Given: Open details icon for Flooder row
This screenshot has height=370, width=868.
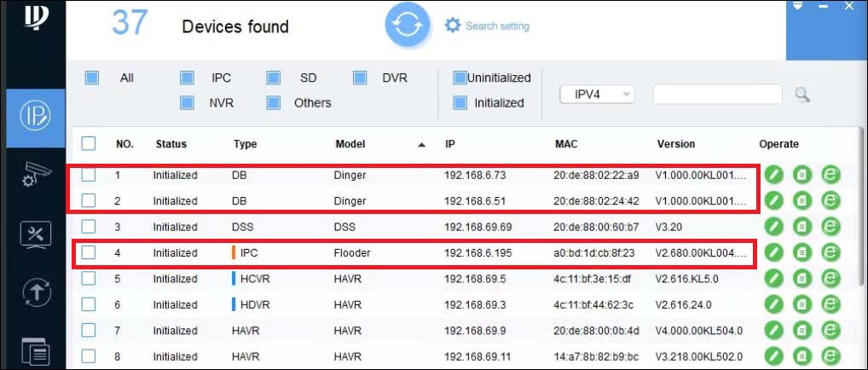Looking at the screenshot, I should click(802, 252).
